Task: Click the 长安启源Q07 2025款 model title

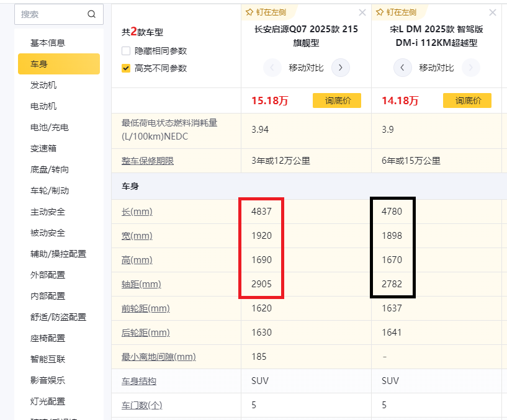Action: 306,36
